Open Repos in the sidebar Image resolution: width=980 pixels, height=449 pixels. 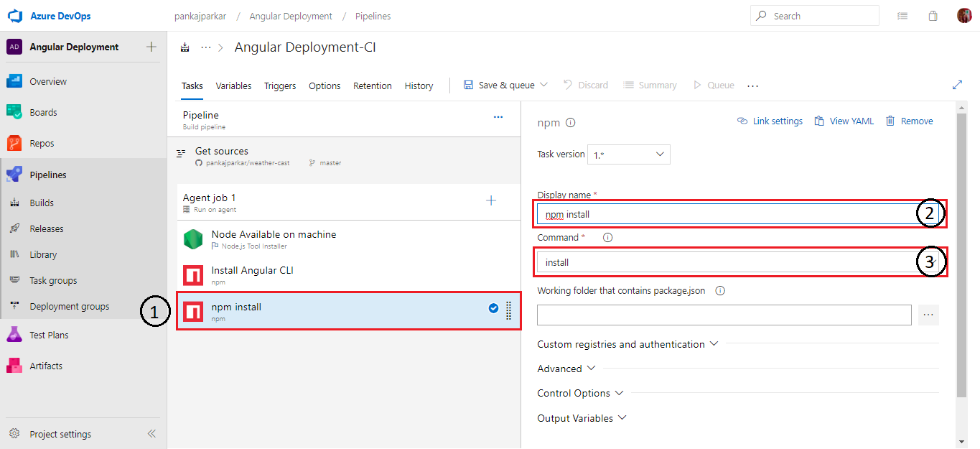click(x=42, y=143)
